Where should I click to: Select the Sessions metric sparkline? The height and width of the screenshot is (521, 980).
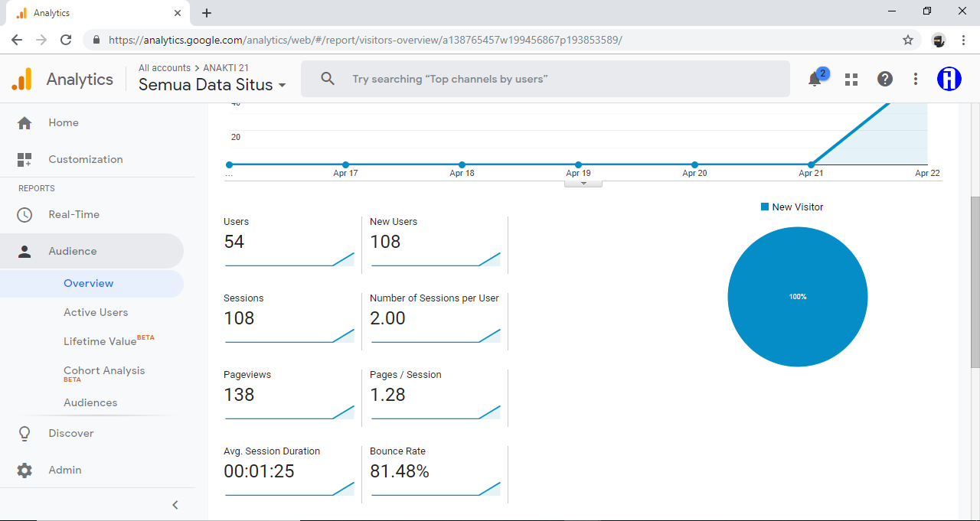pos(289,336)
